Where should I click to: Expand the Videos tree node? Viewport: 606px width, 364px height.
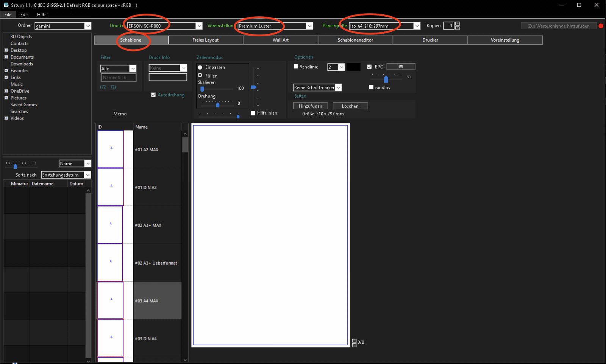(6, 118)
